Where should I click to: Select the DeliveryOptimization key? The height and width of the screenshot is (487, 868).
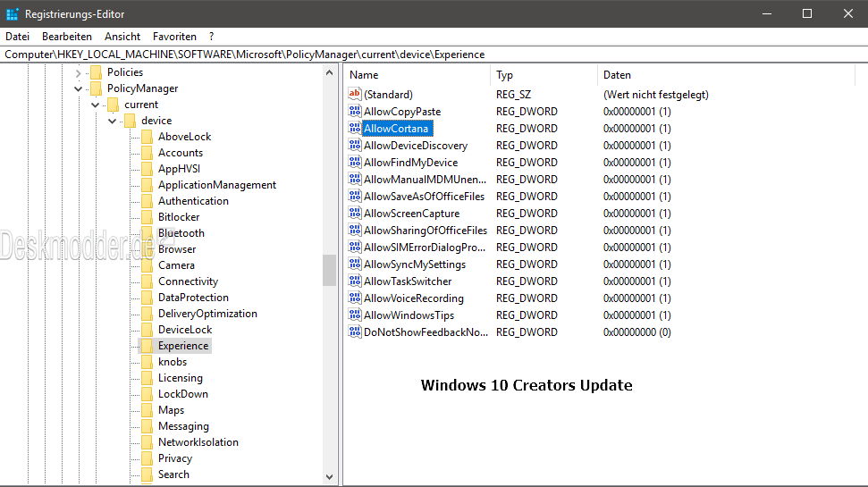coord(207,314)
